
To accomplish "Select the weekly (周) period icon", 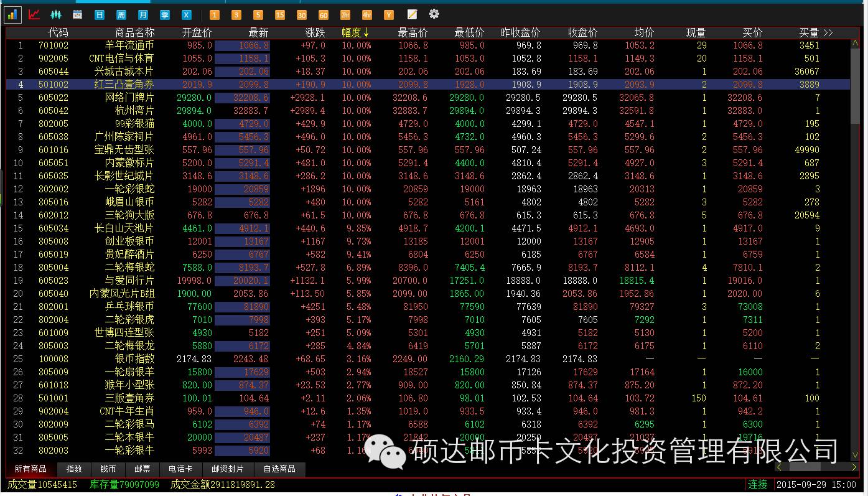I will [121, 14].
